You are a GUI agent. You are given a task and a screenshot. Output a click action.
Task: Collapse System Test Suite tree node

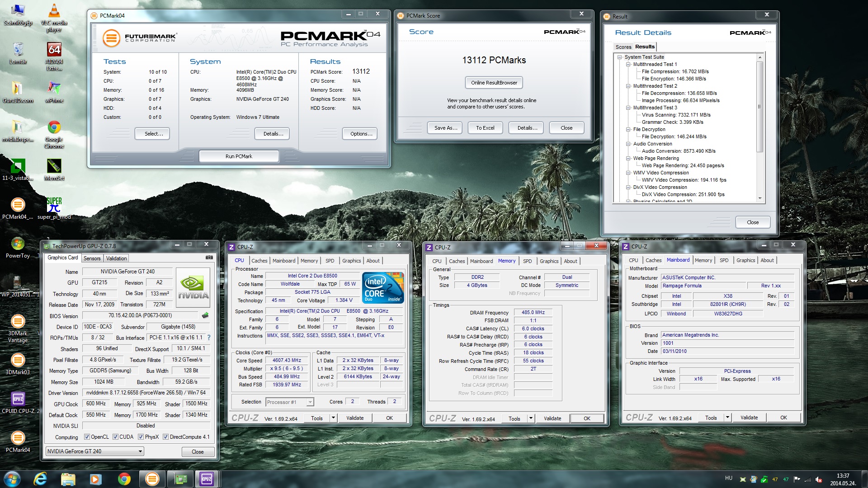pyautogui.click(x=620, y=57)
